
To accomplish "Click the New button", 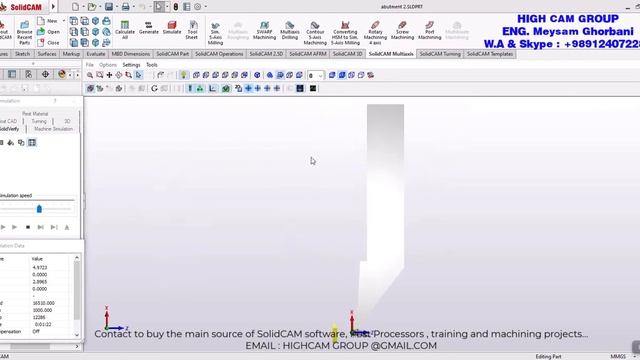I will tap(48, 21).
